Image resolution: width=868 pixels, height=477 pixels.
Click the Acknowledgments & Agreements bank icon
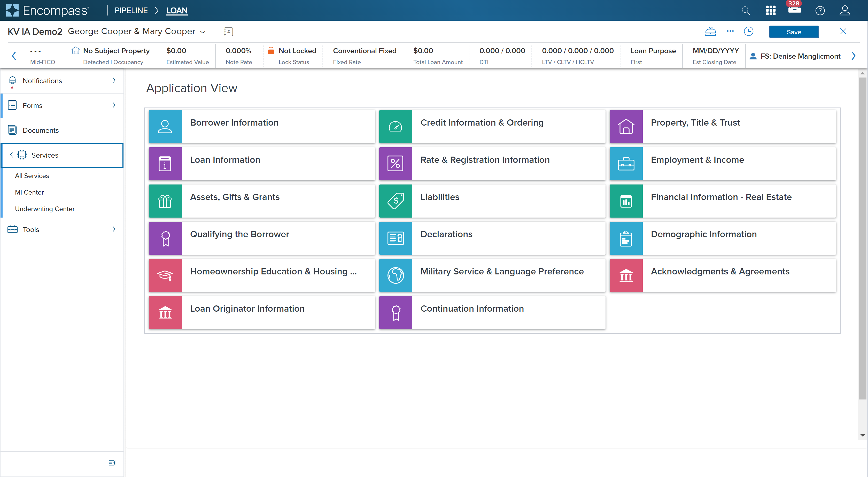[x=626, y=275]
